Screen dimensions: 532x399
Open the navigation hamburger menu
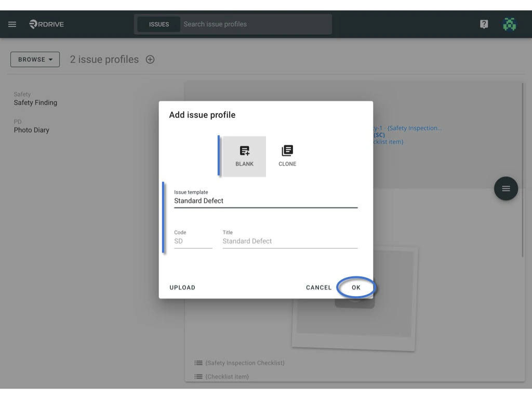(12, 24)
